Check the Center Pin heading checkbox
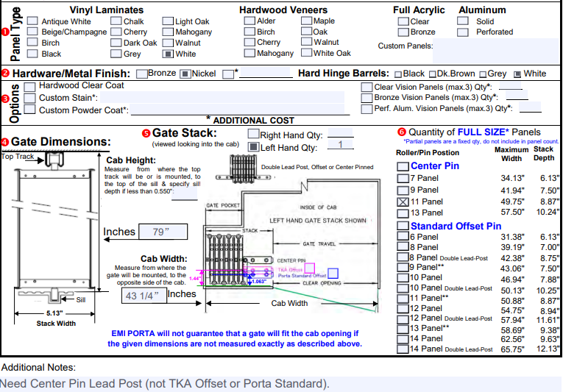Screen dimensions: 563x392 click(x=403, y=166)
